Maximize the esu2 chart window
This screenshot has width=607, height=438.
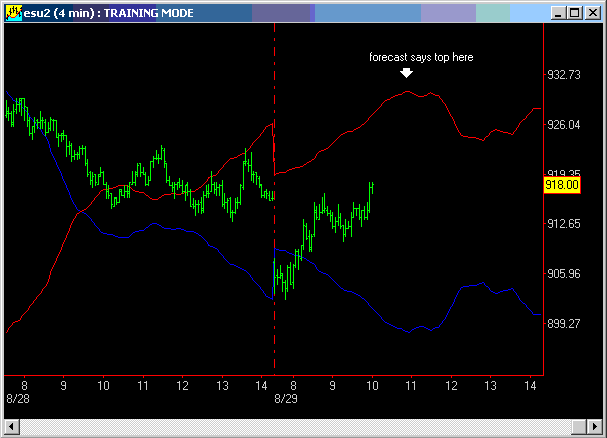tap(572, 12)
